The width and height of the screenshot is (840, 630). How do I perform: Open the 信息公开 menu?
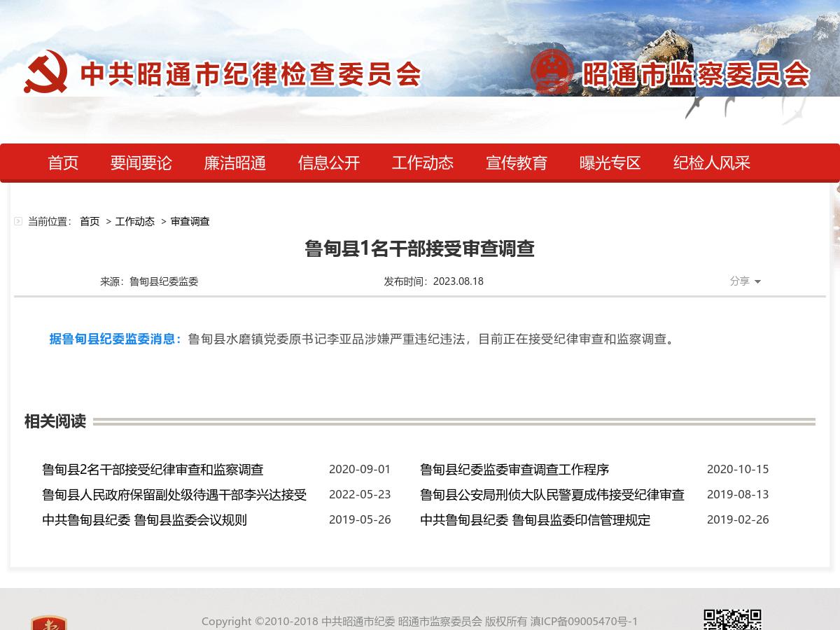329,162
